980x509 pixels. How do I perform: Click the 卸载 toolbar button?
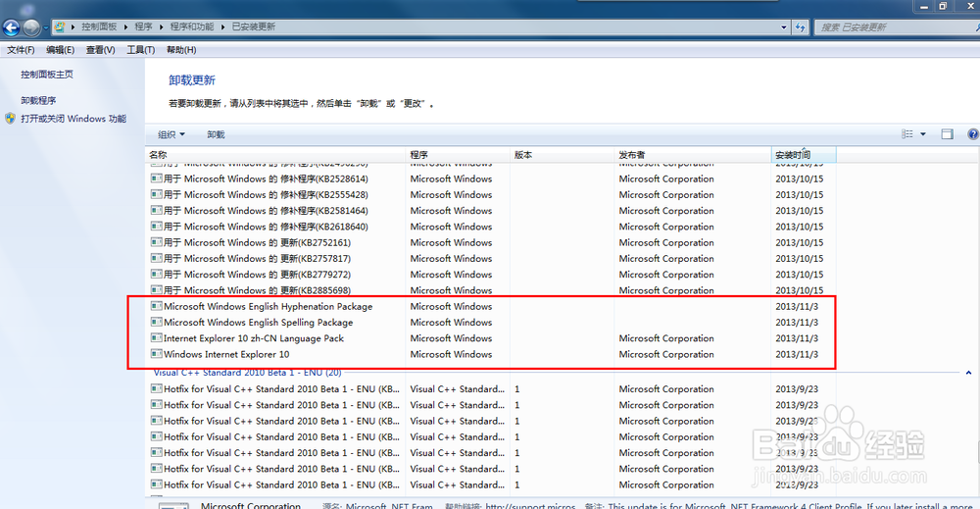[216, 134]
